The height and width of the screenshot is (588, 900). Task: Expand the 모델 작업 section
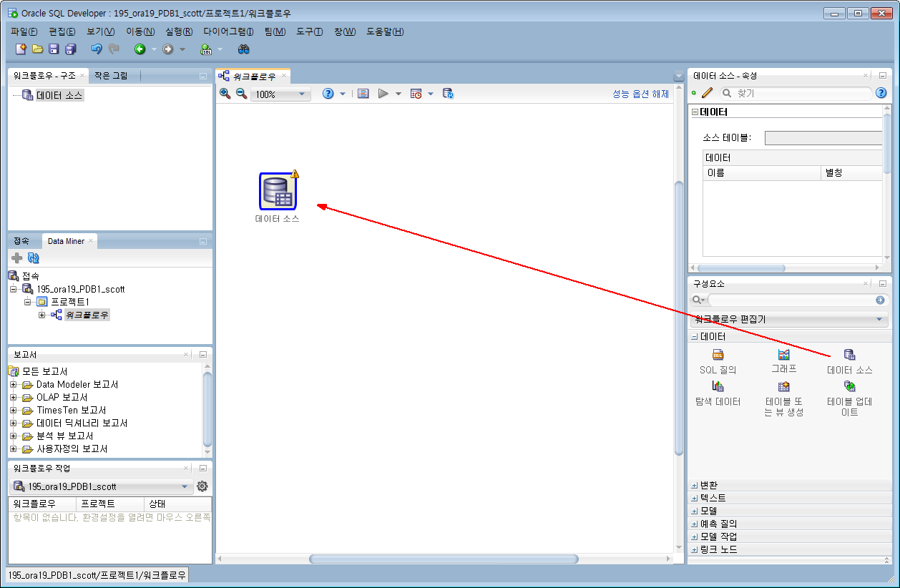pos(695,536)
